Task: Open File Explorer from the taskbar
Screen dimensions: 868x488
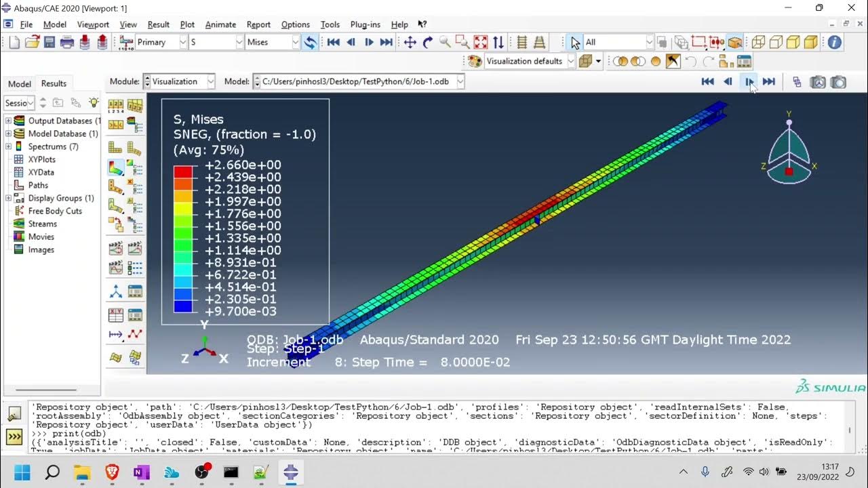Action: [x=82, y=472]
